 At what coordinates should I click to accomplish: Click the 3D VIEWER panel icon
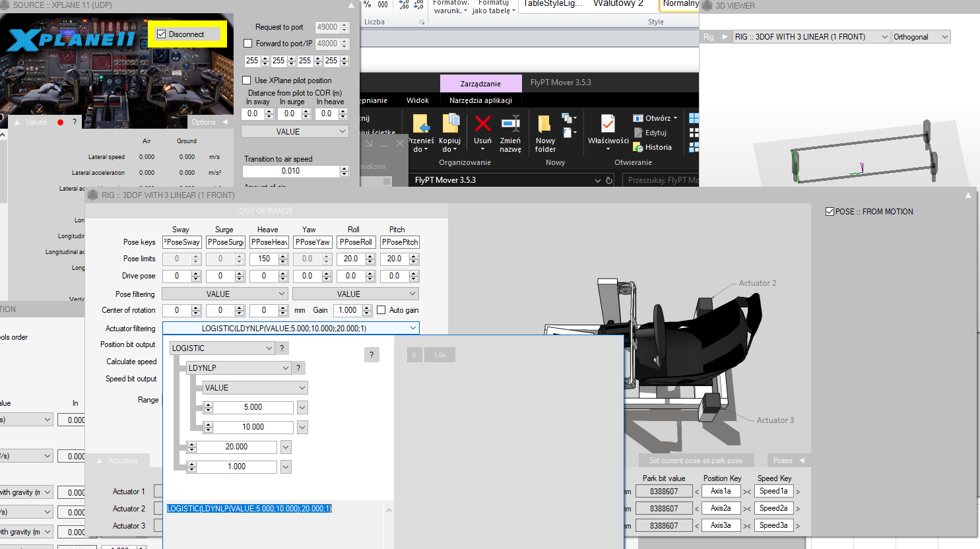tap(707, 6)
